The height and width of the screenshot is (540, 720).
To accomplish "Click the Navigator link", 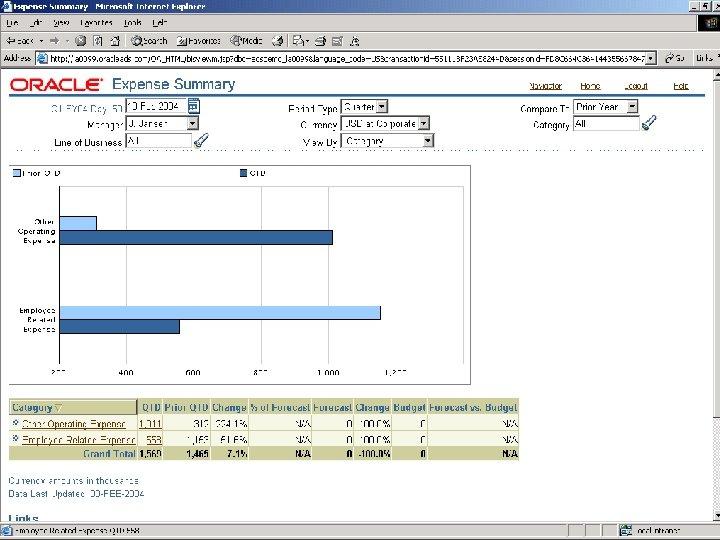I will [546, 86].
